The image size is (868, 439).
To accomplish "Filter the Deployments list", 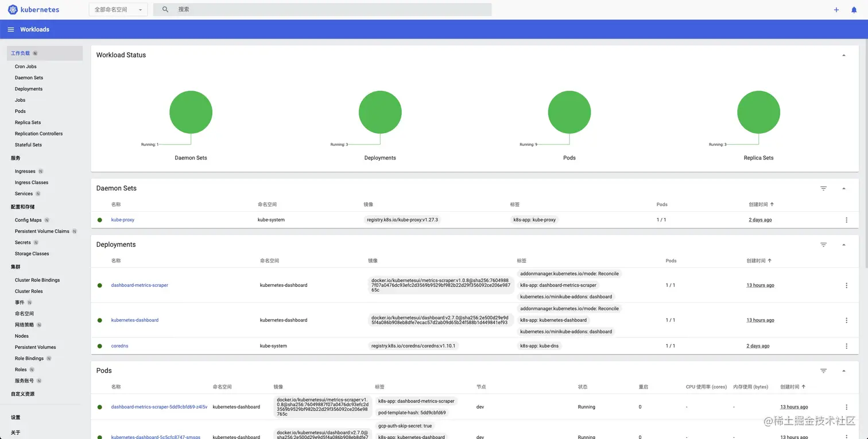I will (x=823, y=244).
